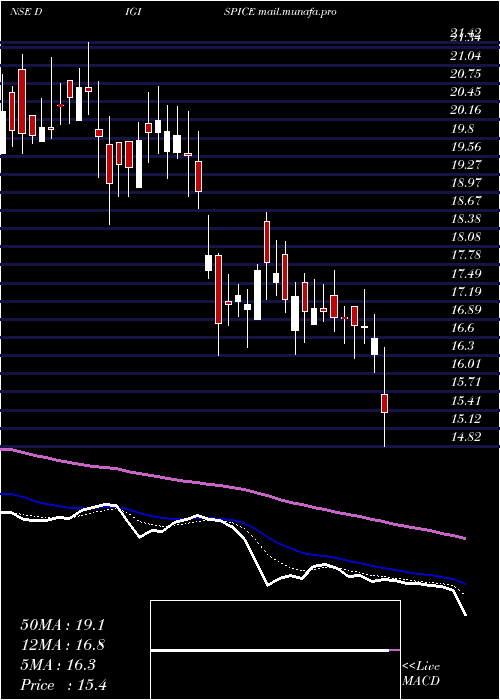Select the 17.49 price axis label
Screen dimensions: 500x700
tap(466, 274)
